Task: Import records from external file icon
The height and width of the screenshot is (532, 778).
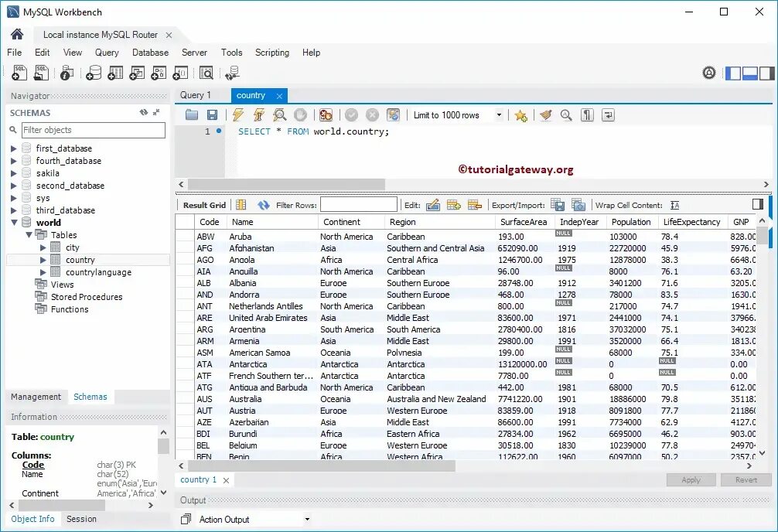Action: click(578, 205)
